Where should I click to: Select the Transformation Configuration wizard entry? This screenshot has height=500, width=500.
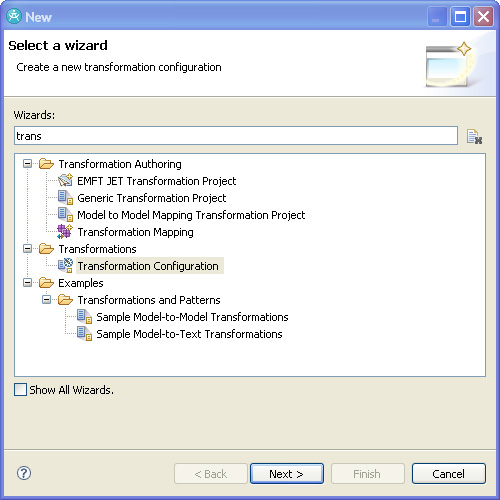(148, 266)
